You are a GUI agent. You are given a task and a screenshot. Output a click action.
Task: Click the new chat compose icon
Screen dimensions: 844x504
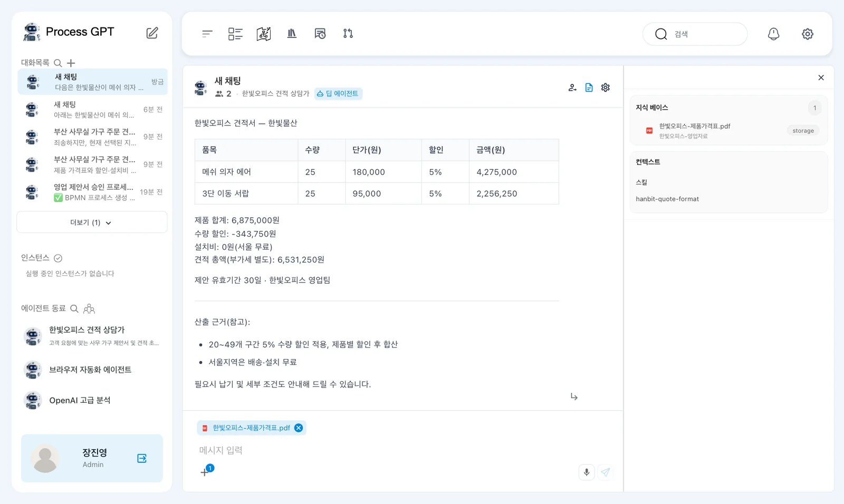tap(152, 33)
